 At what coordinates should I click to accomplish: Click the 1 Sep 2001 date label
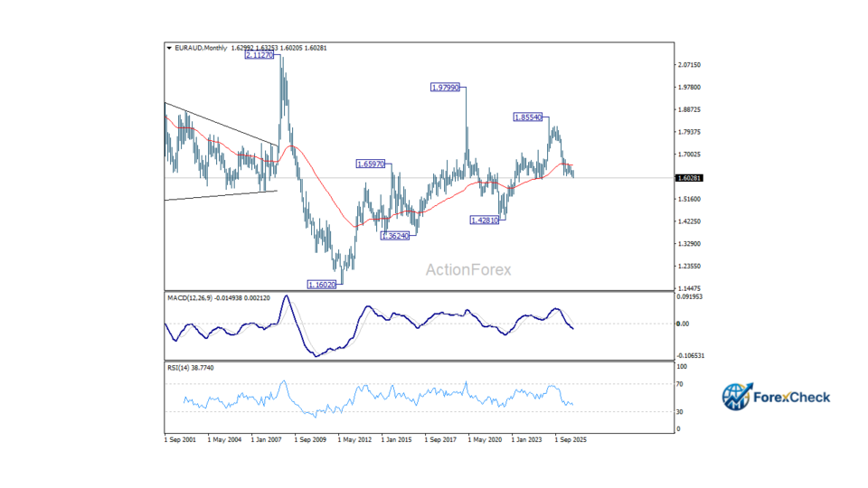[x=181, y=440]
